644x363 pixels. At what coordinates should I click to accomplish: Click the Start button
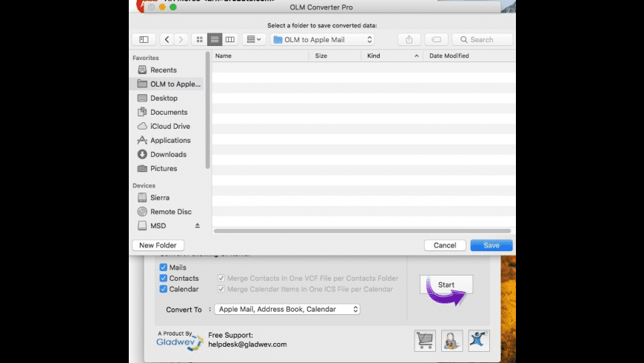(446, 284)
